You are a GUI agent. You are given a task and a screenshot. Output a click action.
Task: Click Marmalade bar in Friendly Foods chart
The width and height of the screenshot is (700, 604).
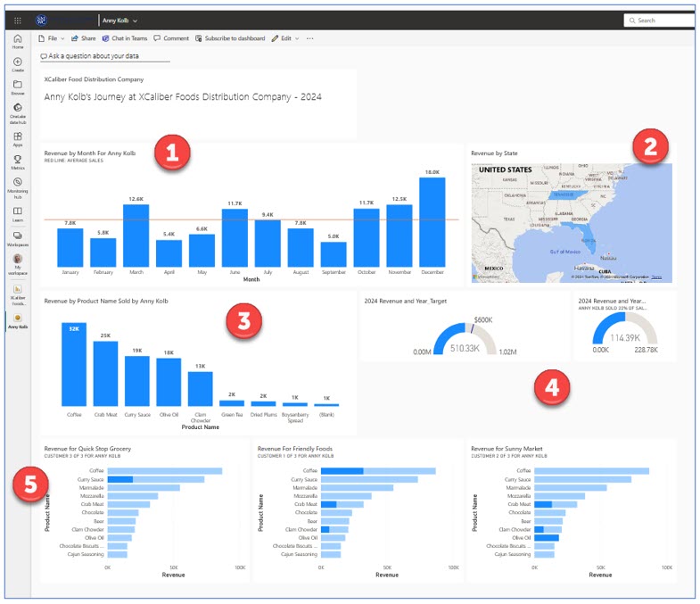pyautogui.click(x=358, y=488)
